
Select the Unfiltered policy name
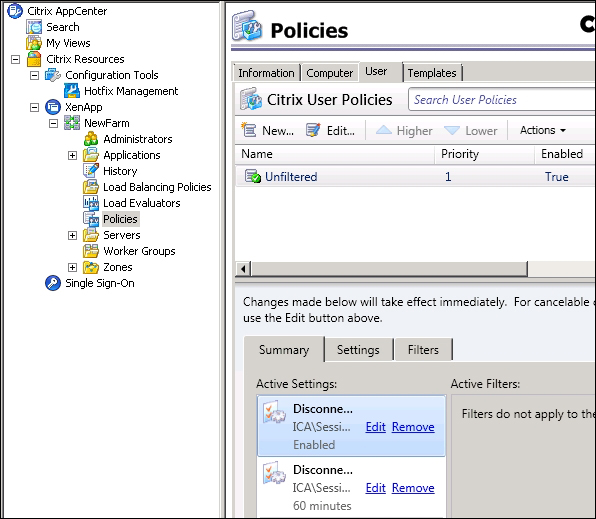pos(291,177)
